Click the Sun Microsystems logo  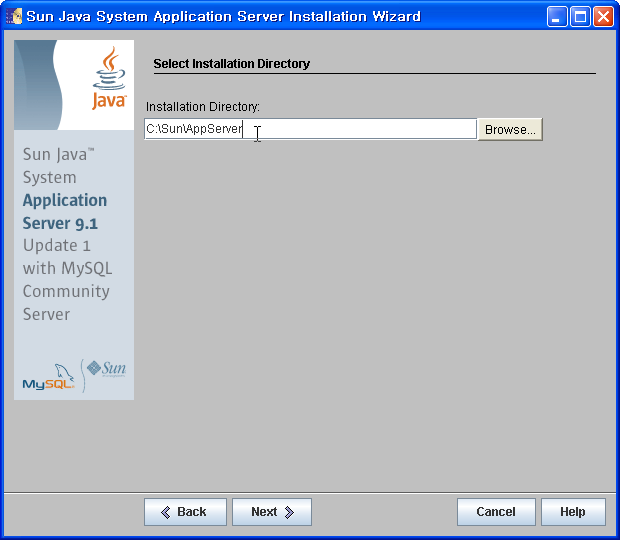coord(106,368)
